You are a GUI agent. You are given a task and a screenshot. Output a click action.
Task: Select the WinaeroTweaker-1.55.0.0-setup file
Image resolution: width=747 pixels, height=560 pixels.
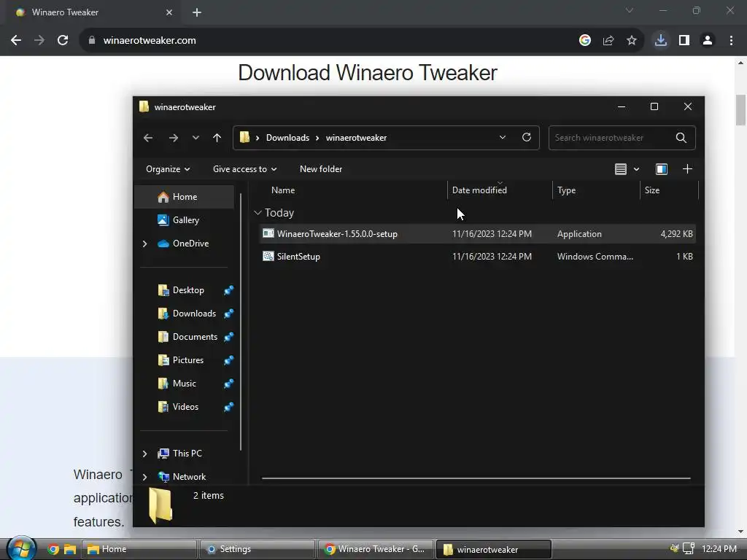coord(477,234)
